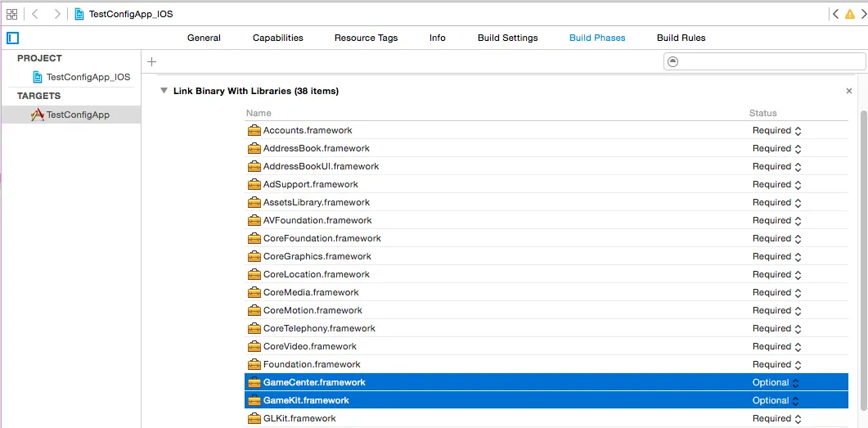Image resolution: width=868 pixels, height=428 pixels.
Task: Switch to Resource Tags tab
Action: [x=366, y=38]
